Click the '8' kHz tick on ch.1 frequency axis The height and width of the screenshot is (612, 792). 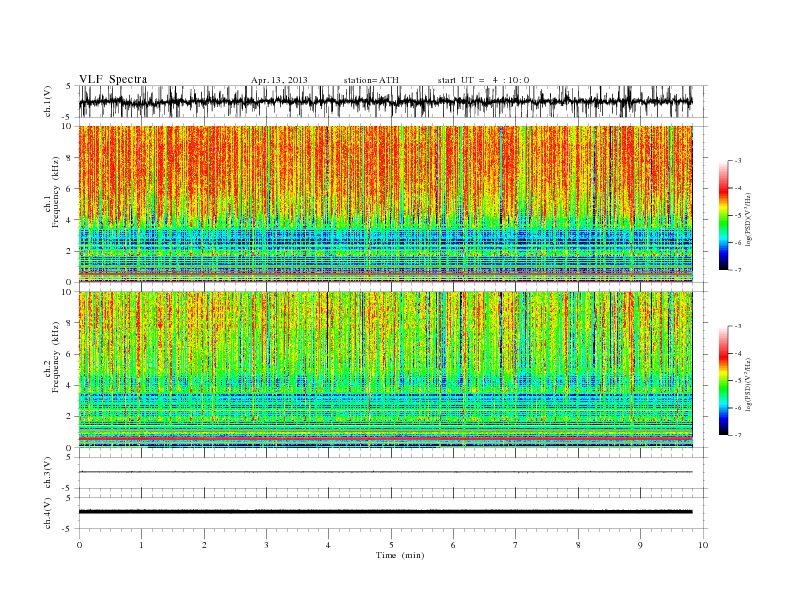coord(69,158)
